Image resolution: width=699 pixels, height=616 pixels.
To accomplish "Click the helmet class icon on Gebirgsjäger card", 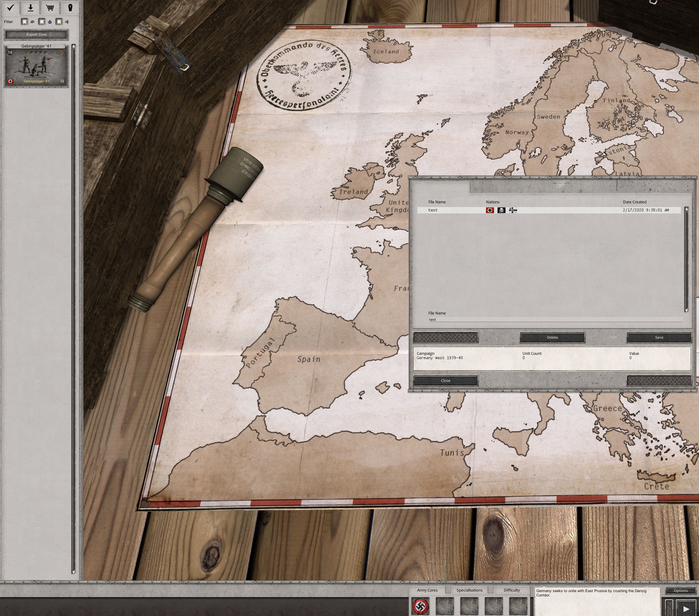I will pos(58,53).
